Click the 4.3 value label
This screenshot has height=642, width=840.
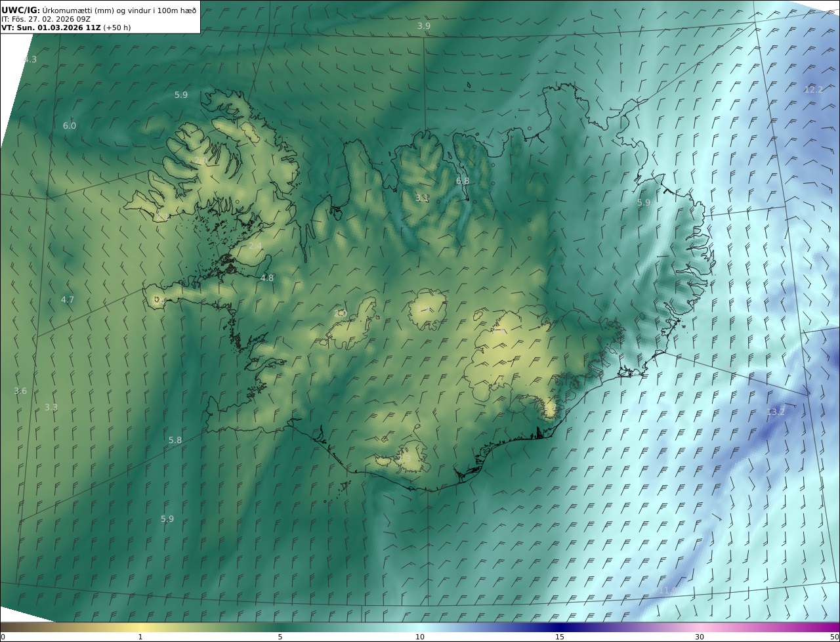[30, 60]
